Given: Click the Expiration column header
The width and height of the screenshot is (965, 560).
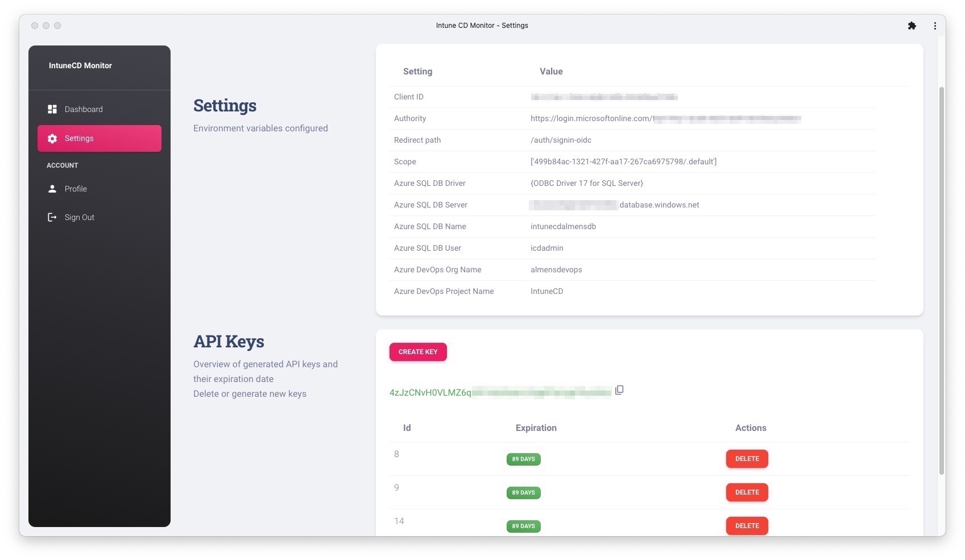Looking at the screenshot, I should pyautogui.click(x=535, y=428).
